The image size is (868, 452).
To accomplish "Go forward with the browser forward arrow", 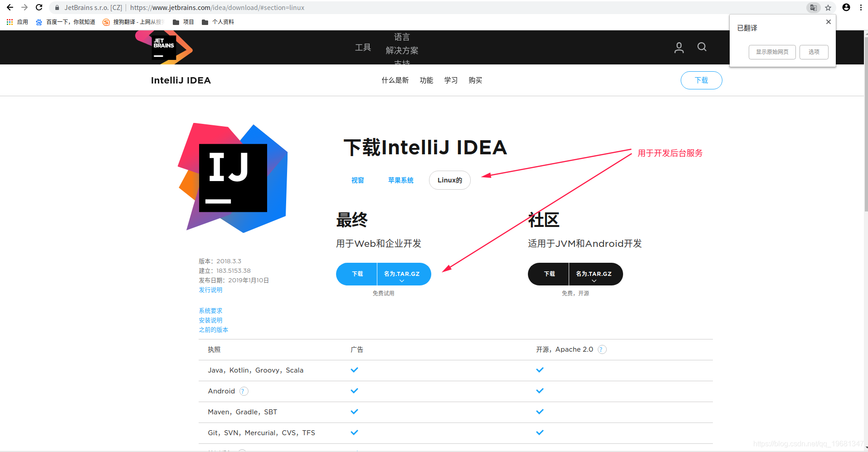I will point(24,7).
